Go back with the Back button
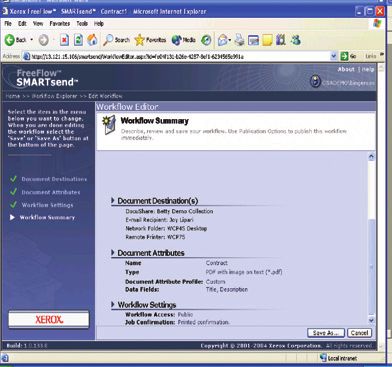This screenshot has height=367, width=392. (15, 40)
